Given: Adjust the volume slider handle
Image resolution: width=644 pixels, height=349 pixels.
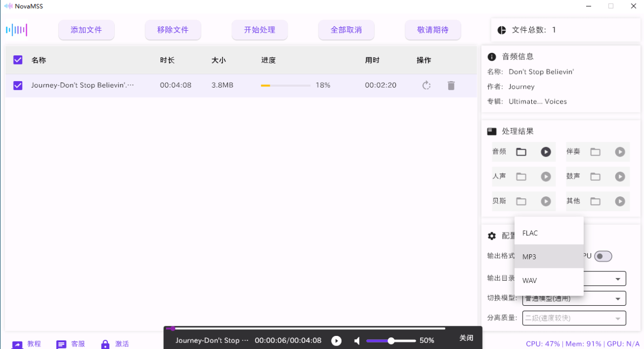Looking at the screenshot, I should [x=391, y=341].
